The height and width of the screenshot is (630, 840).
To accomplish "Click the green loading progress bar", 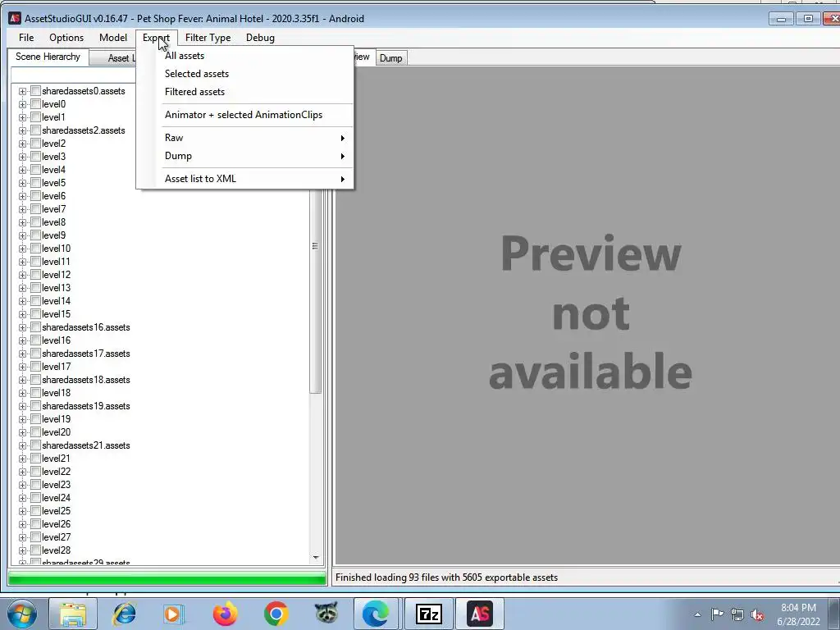I will tap(167, 578).
